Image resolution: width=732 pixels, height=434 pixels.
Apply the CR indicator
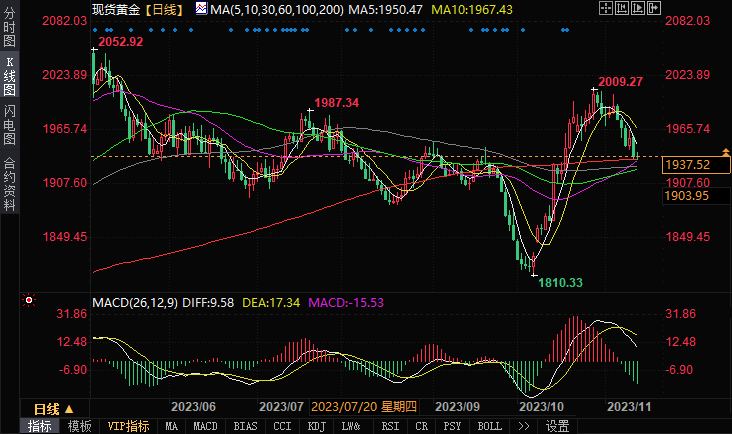pos(422,426)
